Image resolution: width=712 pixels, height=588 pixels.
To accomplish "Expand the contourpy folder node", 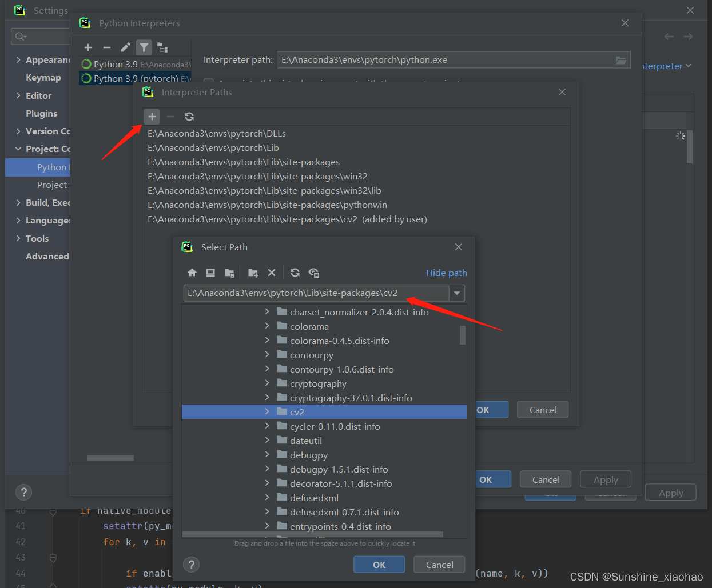I will coord(267,354).
